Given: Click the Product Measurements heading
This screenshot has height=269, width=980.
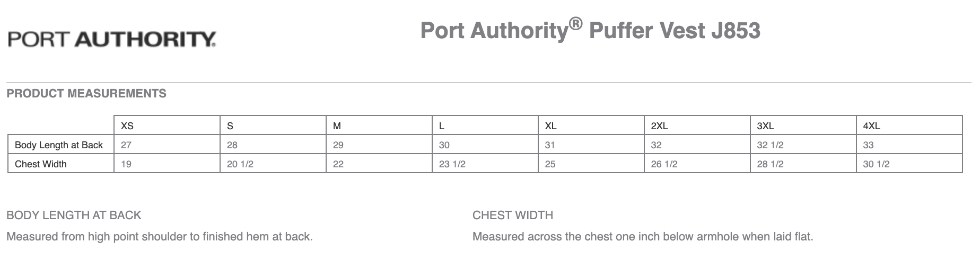Looking at the screenshot, I should [86, 94].
